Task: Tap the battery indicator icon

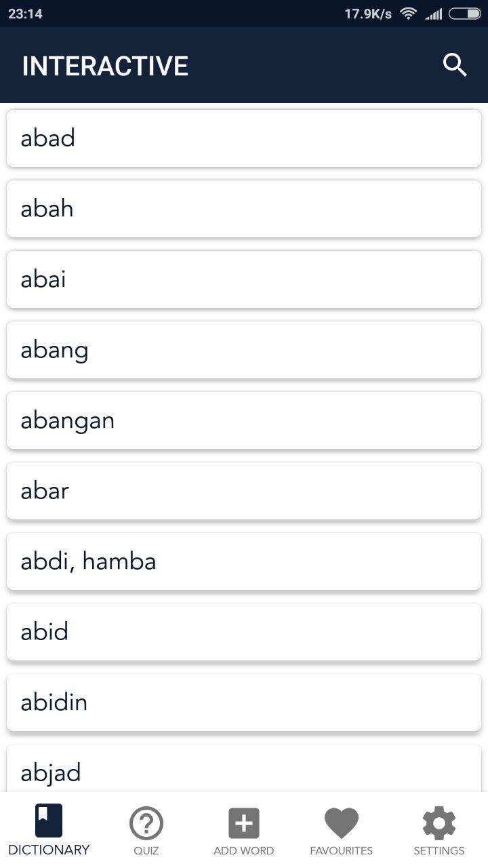Action: pos(465,14)
